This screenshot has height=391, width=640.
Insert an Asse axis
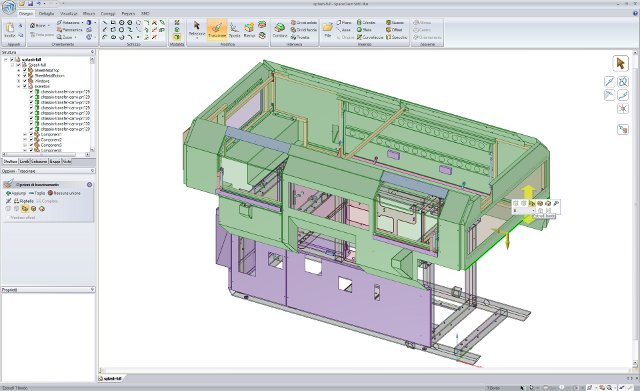(x=344, y=30)
